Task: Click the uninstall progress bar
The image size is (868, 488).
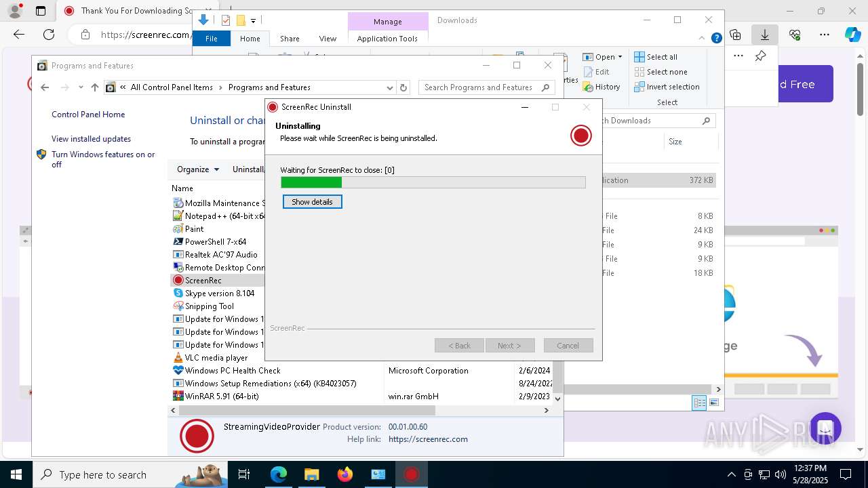Action: (433, 182)
